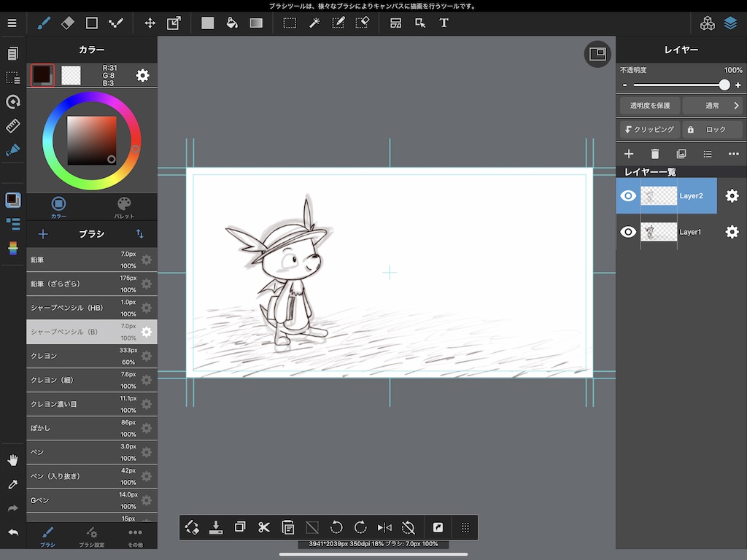Choose the Magic Wand selection tool

pos(314,23)
